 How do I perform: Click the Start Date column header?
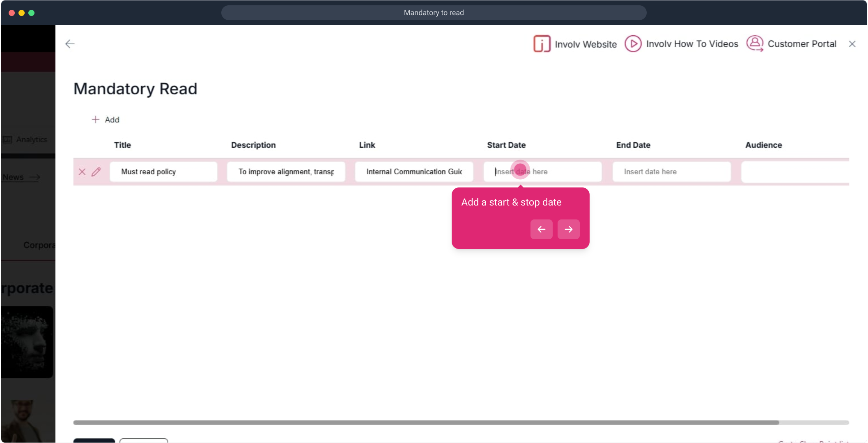[506, 145]
